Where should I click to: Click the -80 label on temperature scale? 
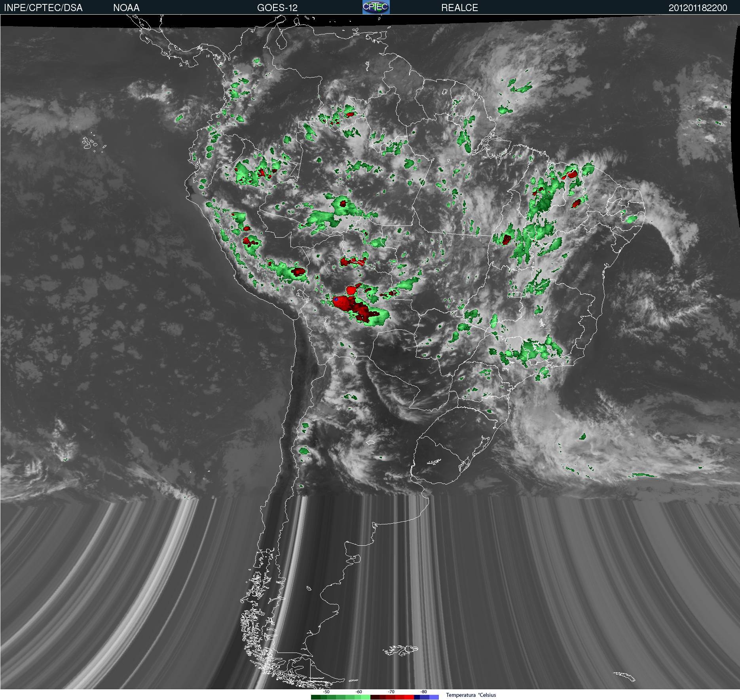click(x=423, y=692)
